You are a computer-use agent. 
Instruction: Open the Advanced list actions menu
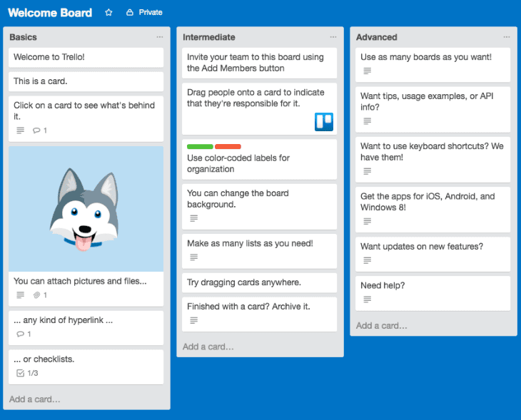coord(507,37)
